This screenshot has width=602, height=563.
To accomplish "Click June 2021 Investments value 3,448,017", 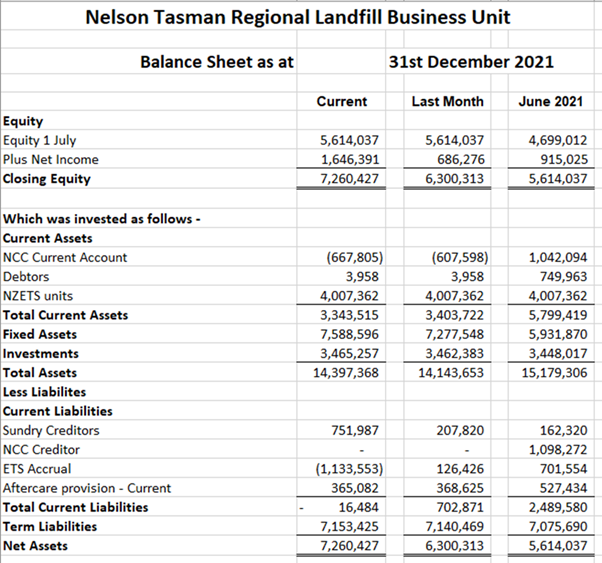I will click(x=558, y=353).
